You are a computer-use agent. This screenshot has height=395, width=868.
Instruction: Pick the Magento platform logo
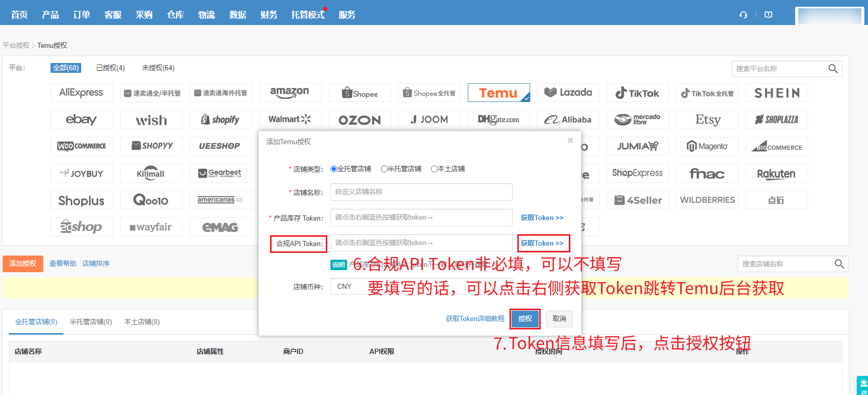click(707, 146)
